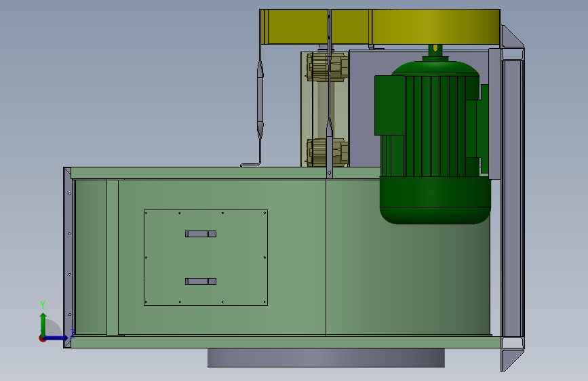
Task: Click the blue Z axis arrow of triad
Action: pyautogui.click(x=58, y=338)
